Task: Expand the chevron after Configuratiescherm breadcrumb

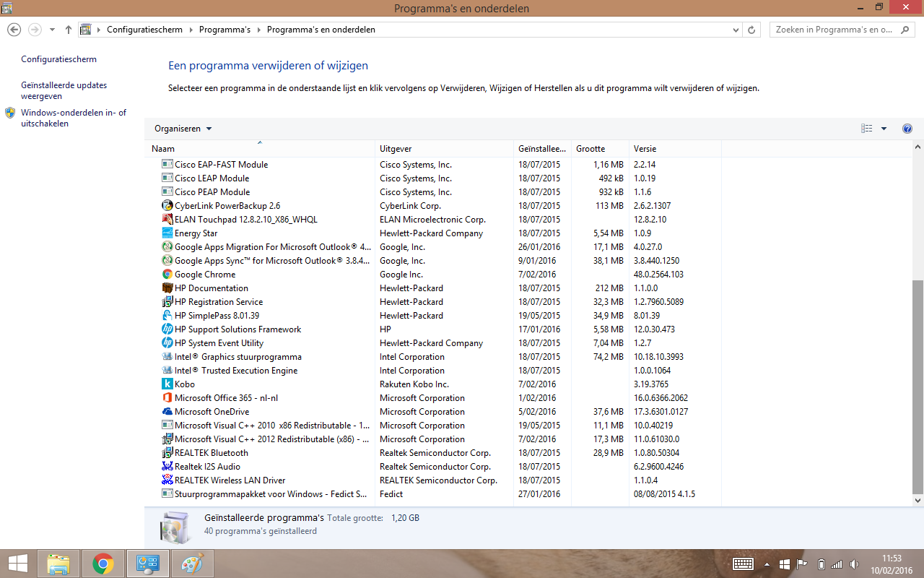Action: (191, 30)
